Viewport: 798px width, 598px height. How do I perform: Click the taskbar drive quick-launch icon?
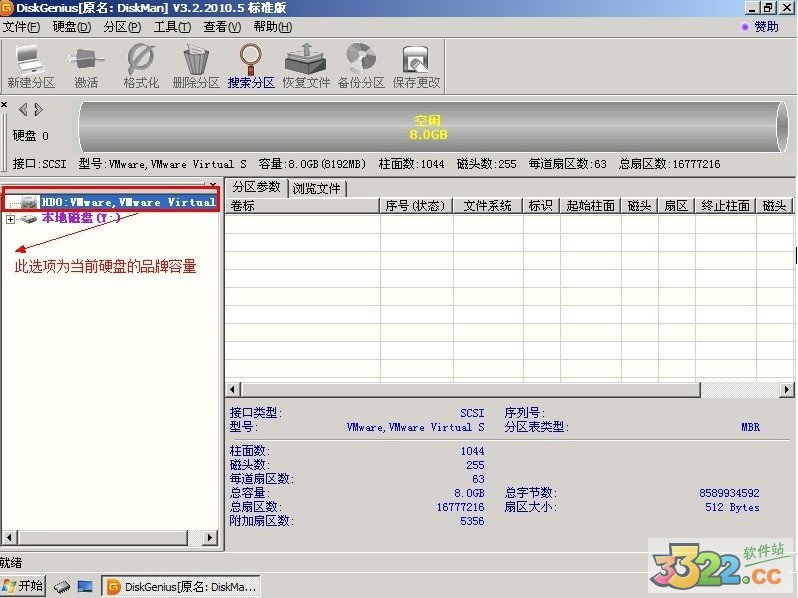click(x=62, y=587)
